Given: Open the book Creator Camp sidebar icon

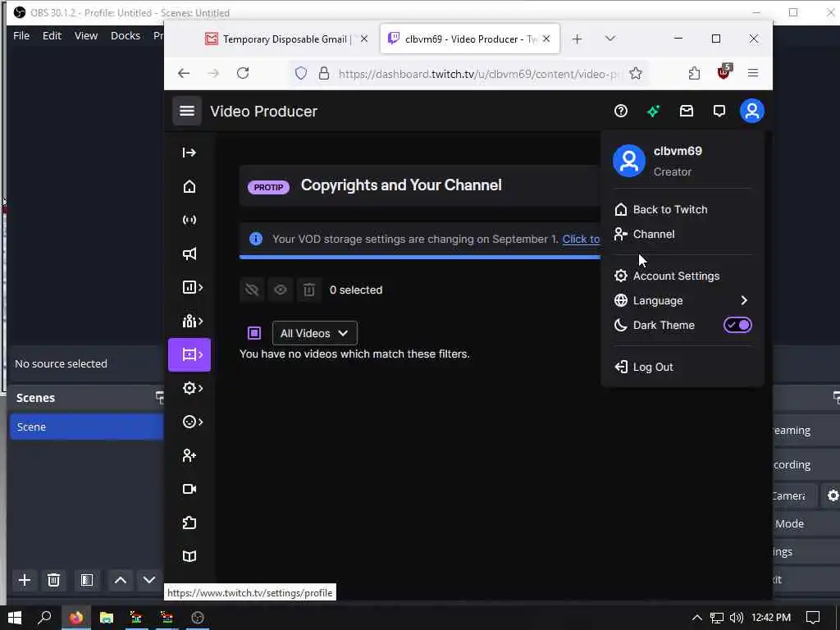Looking at the screenshot, I should 189,557.
